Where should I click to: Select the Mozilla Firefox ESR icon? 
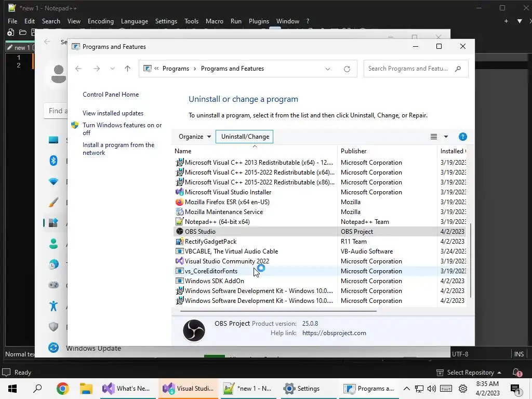coord(179,202)
